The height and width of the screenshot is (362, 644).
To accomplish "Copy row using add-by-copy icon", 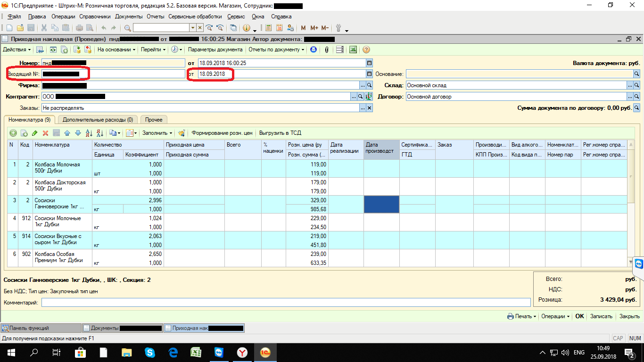I will 24,133.
